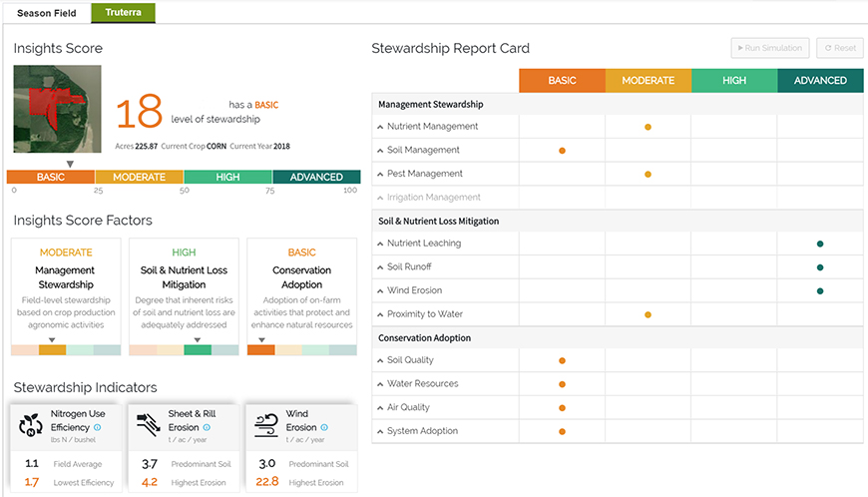This screenshot has width=868, height=497.
Task: Click the field map thumbnail
Action: click(x=57, y=110)
